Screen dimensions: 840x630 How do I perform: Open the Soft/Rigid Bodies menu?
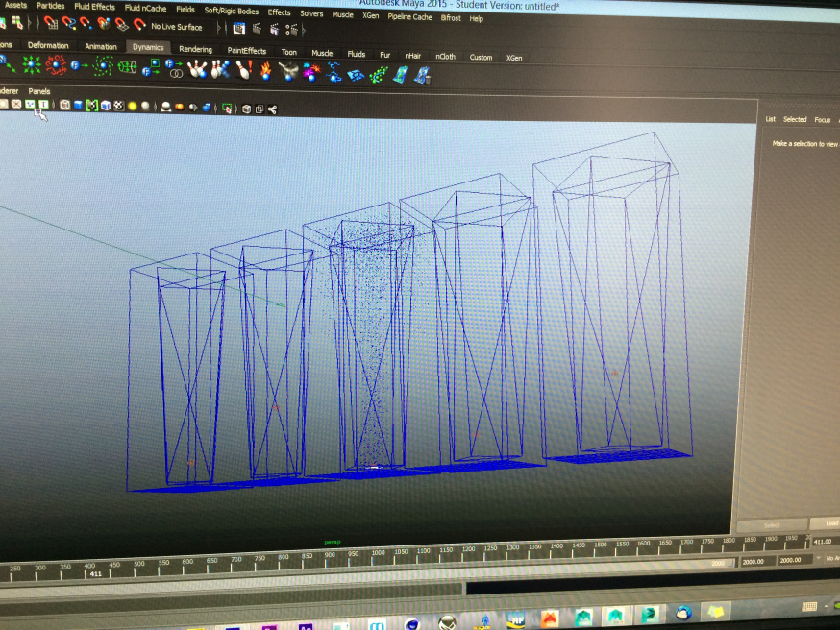pos(231,11)
